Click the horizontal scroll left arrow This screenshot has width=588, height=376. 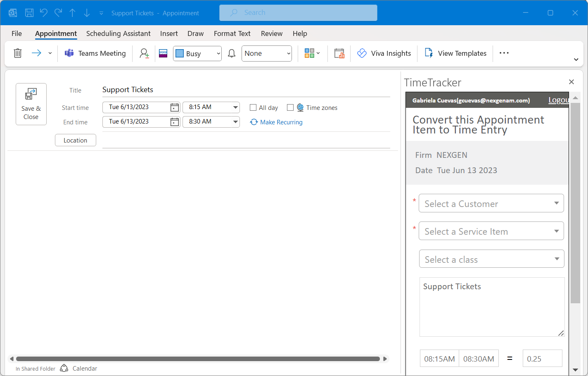click(12, 359)
